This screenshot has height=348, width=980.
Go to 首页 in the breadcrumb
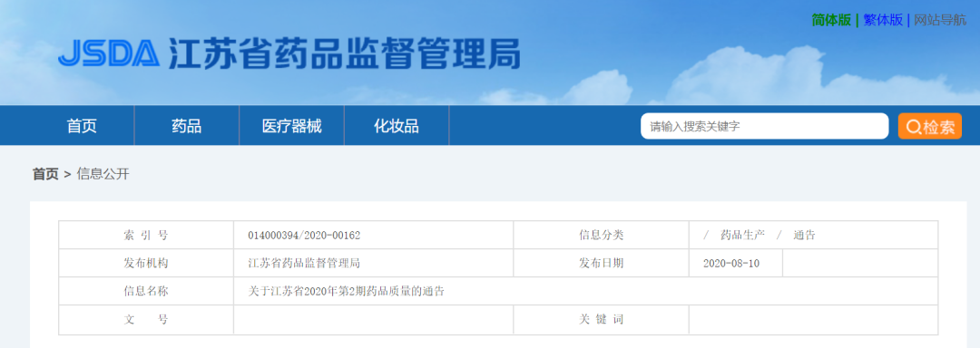pyautogui.click(x=45, y=174)
